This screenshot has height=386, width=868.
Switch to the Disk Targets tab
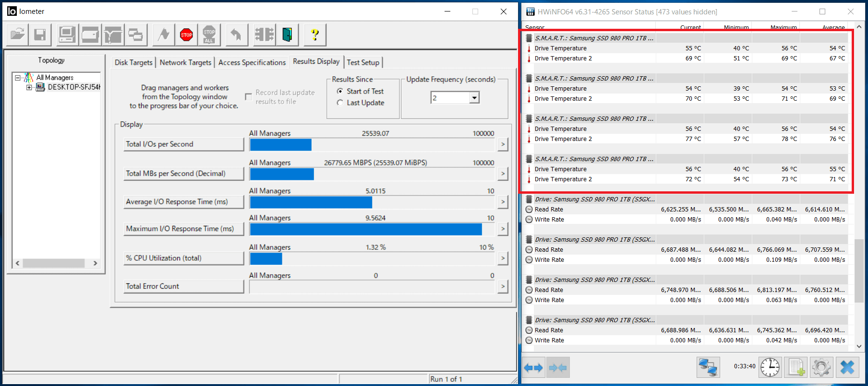133,62
